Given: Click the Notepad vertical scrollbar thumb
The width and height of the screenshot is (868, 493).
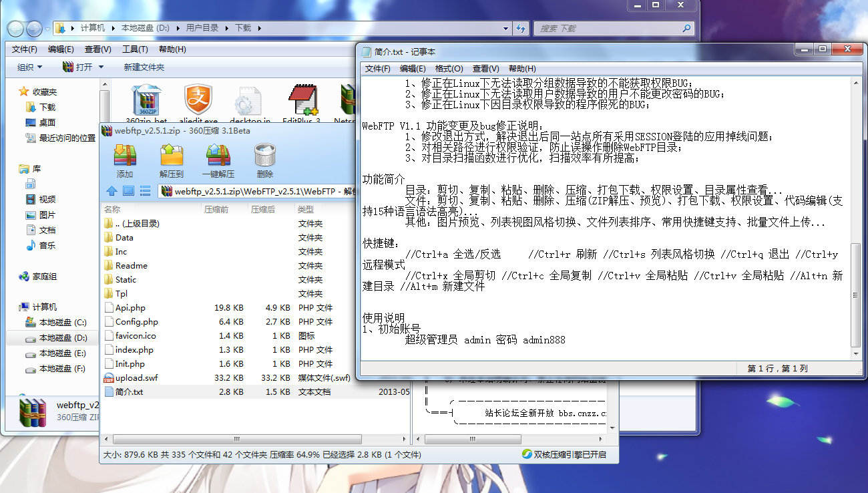Looking at the screenshot, I should pos(857,295).
